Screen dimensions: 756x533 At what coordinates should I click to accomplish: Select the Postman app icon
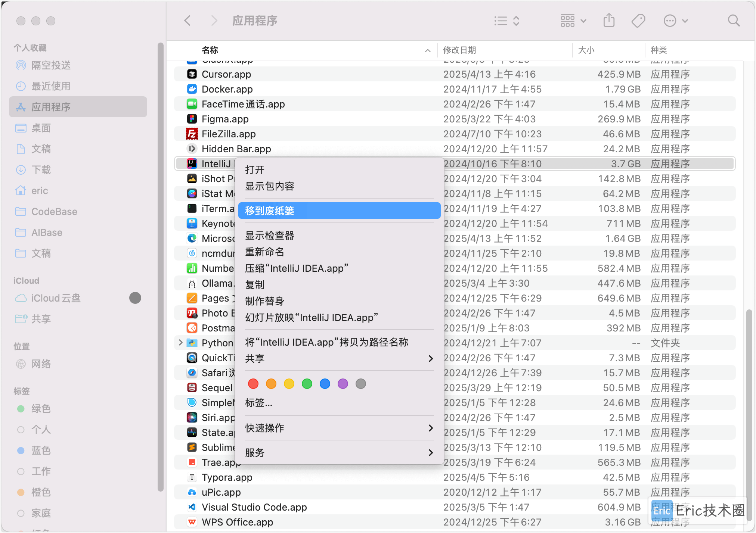point(192,328)
